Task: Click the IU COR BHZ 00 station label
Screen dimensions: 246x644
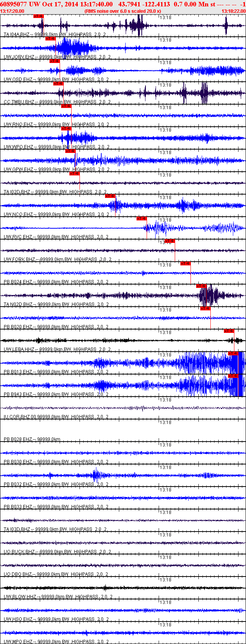Action: click(56, 417)
